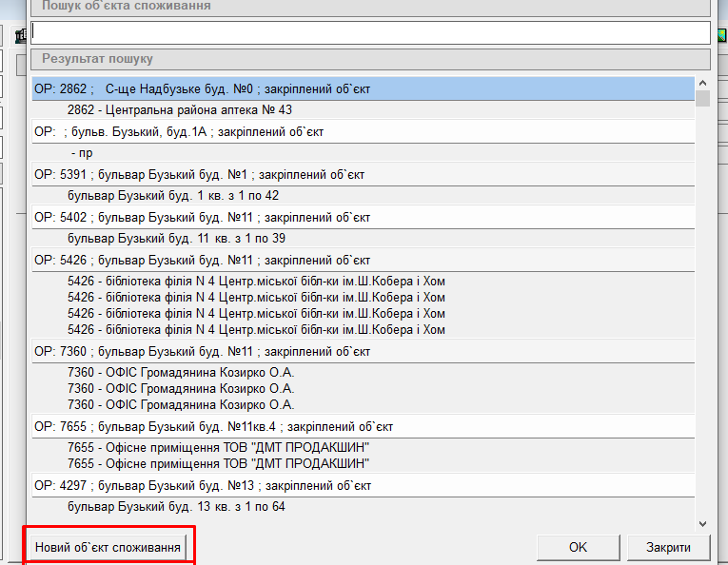The height and width of the screenshot is (565, 728).
Task: Choose the буд. 13 кв. з 1 по 64 entry
Action: [176, 507]
